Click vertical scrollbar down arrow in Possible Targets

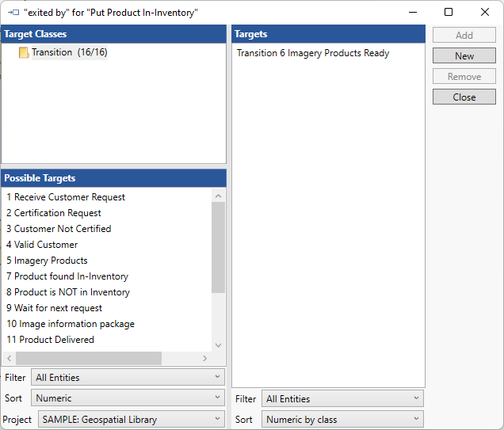219,344
